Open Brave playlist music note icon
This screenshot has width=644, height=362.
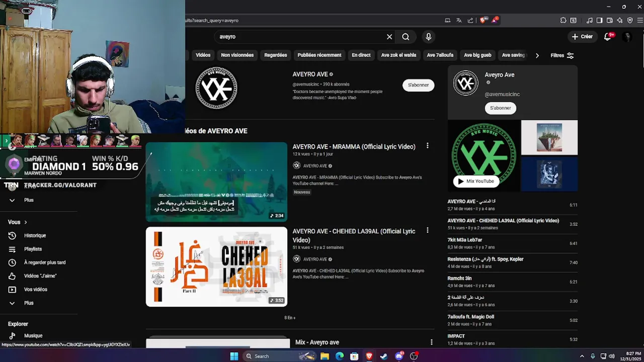tap(589, 21)
